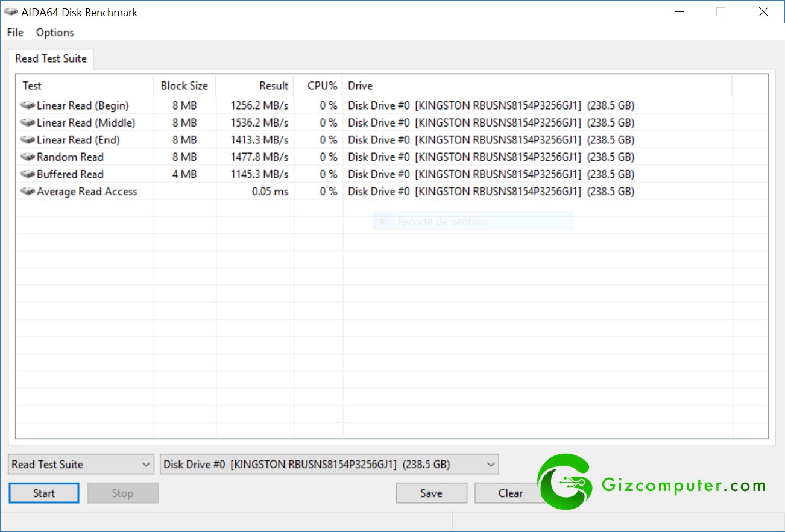Select the Random Read row label
The image size is (785, 532).
coord(70,157)
